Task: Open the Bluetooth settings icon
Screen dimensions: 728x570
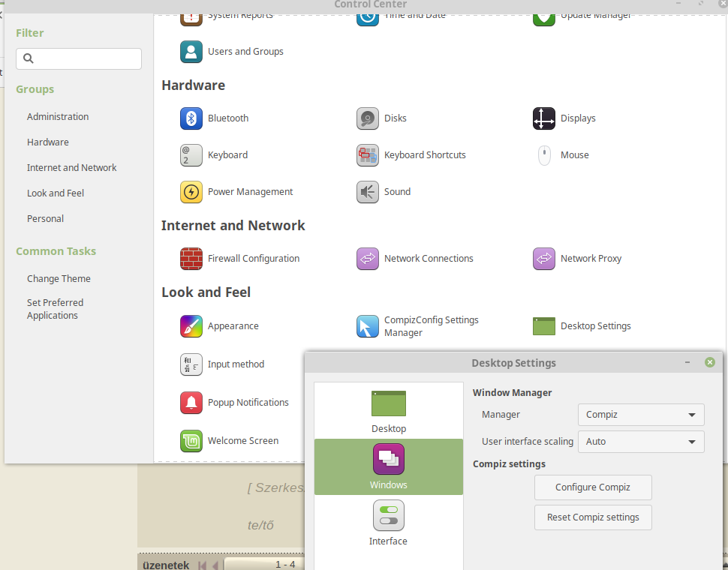Action: (x=191, y=118)
